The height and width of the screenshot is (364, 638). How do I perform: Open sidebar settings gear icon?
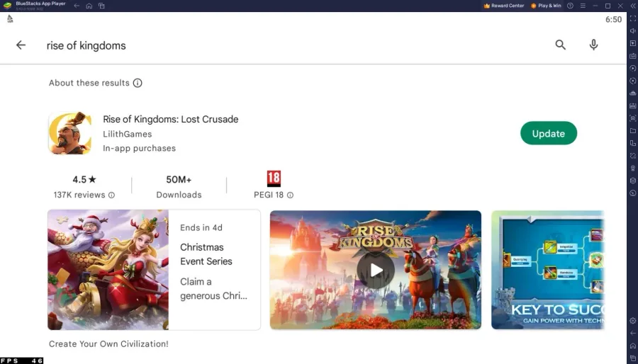(x=633, y=321)
